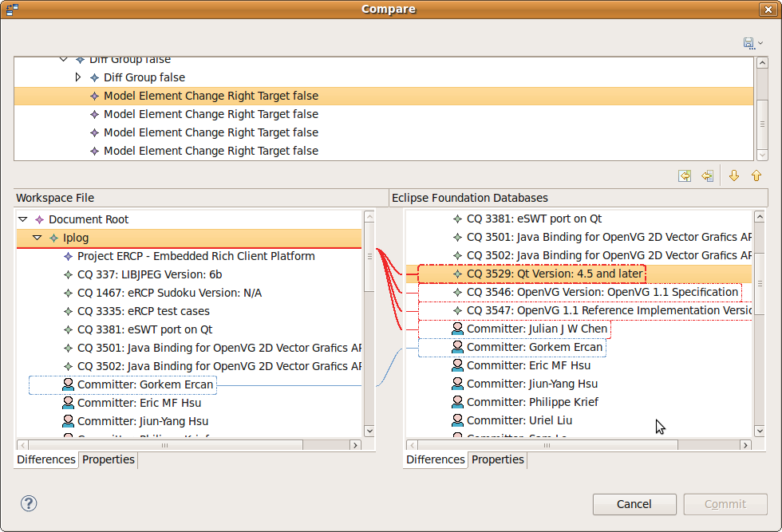Screen dimensions: 782x532
Task: Click the Document Root icon
Action: [x=39, y=219]
